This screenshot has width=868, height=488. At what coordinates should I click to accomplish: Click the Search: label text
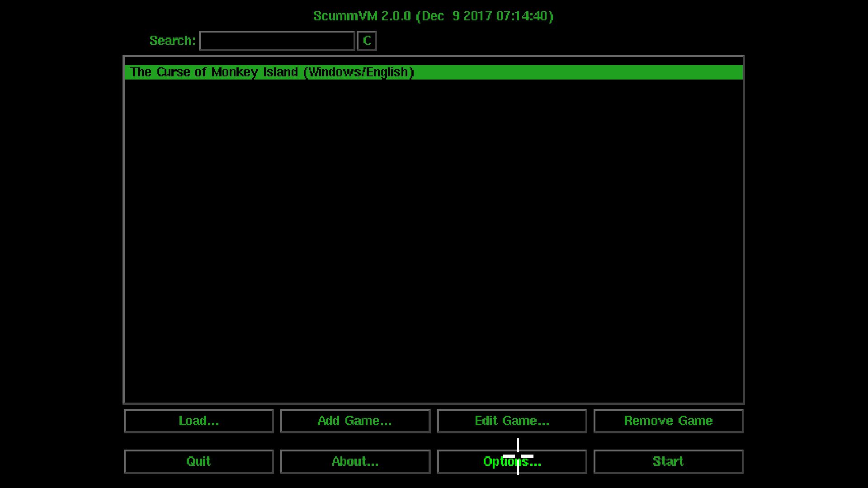point(172,41)
